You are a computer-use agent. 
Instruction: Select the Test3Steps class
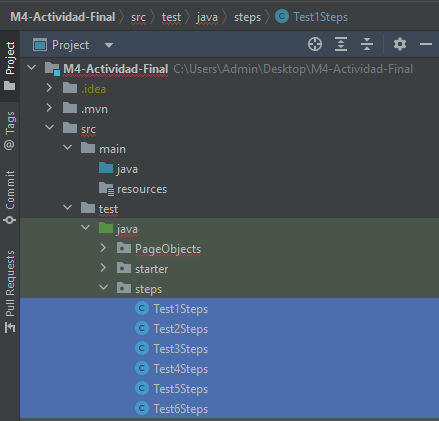tap(229, 349)
